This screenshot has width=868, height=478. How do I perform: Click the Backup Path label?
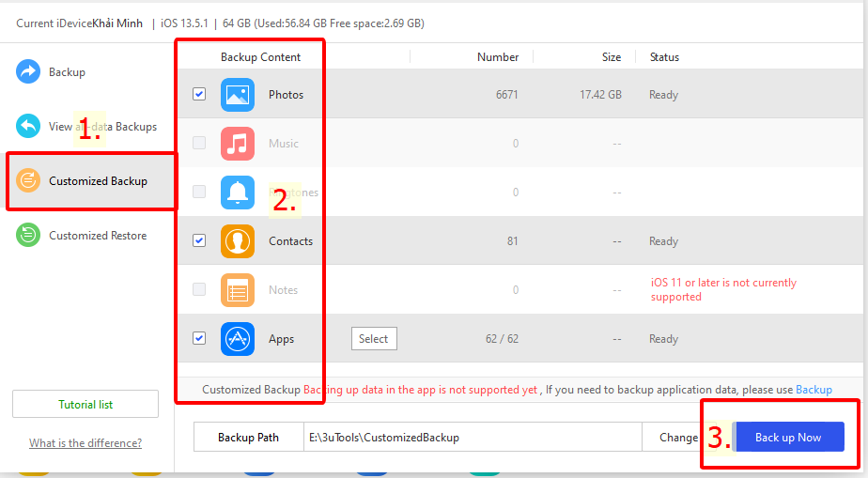[248, 437]
